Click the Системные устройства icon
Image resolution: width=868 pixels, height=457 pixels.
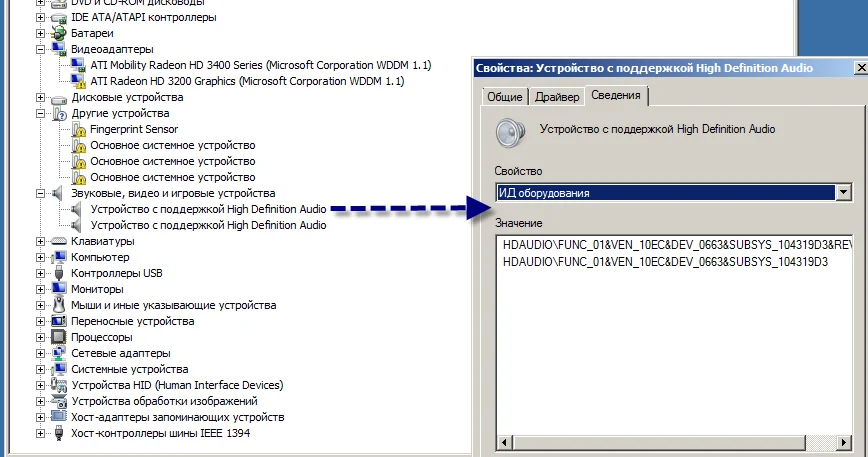coord(59,369)
